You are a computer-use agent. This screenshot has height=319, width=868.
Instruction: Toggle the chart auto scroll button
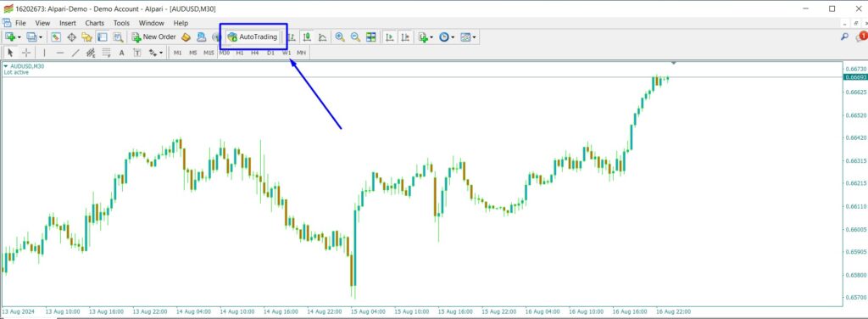(390, 37)
